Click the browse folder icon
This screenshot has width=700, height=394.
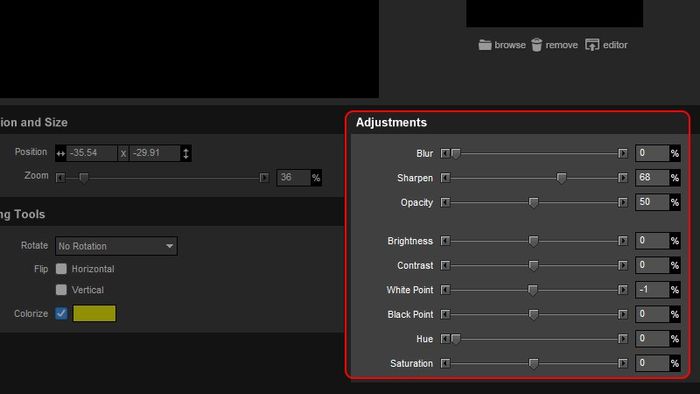click(x=485, y=45)
